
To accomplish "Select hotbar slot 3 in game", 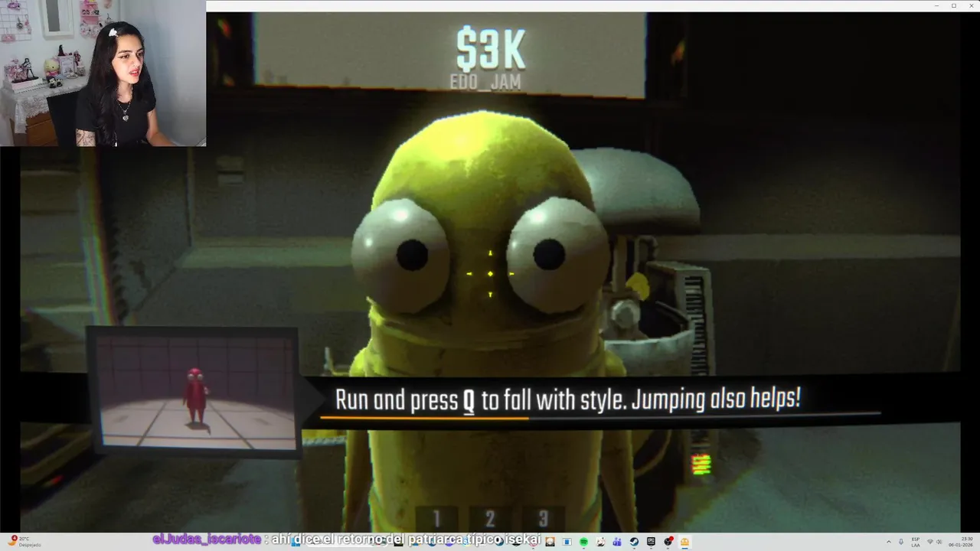I will point(543,519).
